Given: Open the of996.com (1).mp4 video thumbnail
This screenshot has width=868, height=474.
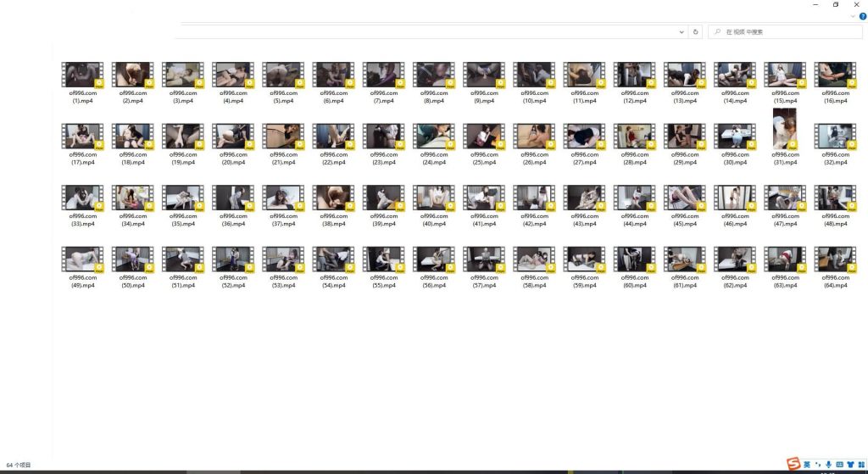Looking at the screenshot, I should (x=82, y=75).
